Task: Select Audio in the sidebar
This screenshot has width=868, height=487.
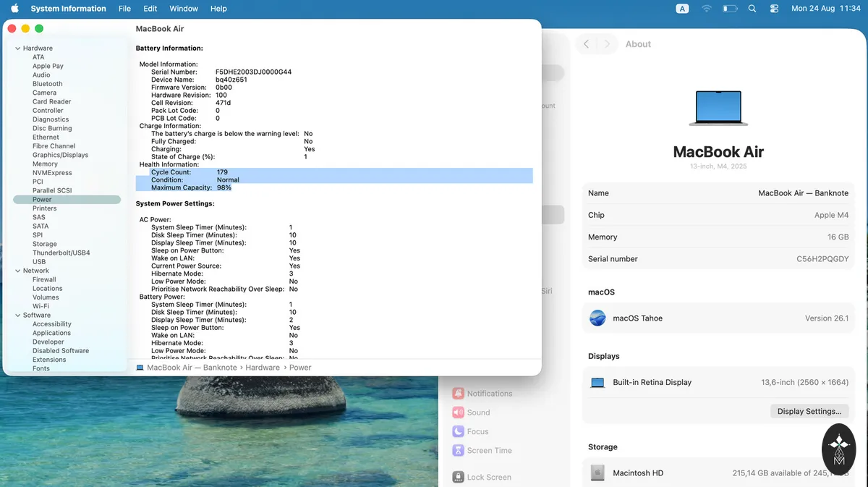Action: point(41,75)
